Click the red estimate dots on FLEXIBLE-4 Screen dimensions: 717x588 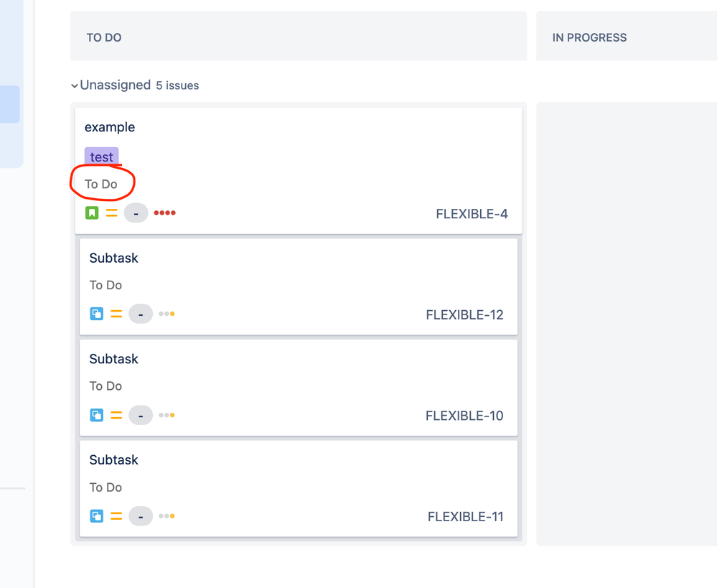click(164, 213)
